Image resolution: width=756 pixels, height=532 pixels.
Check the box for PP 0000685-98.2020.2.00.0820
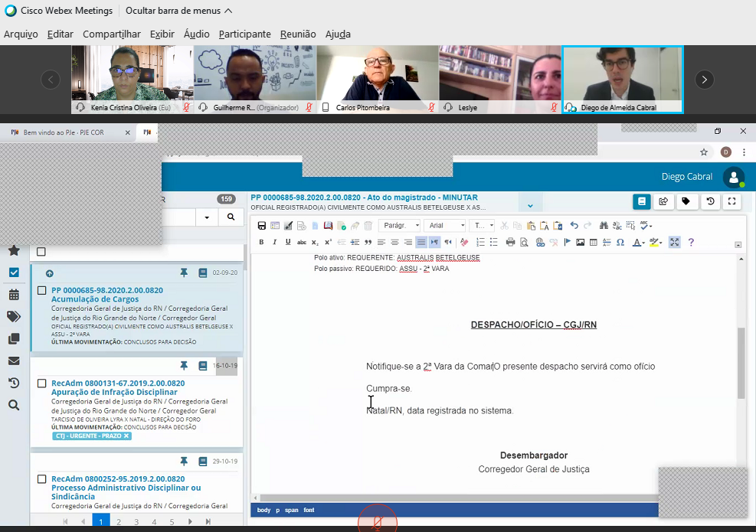42,291
